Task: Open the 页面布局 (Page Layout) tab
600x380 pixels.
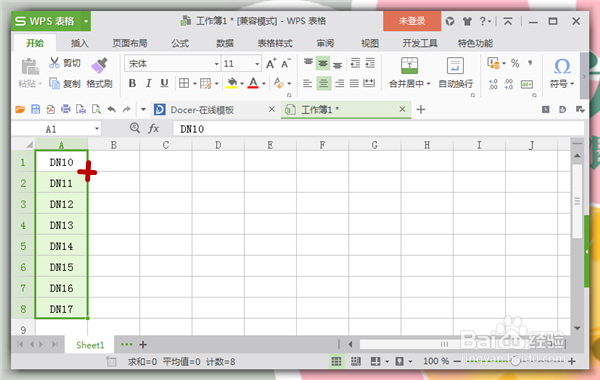Action: [130, 43]
